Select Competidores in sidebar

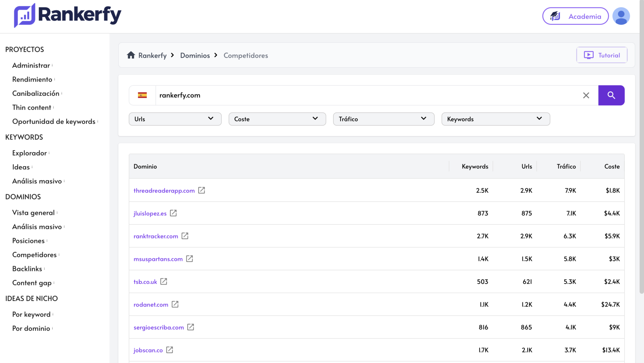34,255
